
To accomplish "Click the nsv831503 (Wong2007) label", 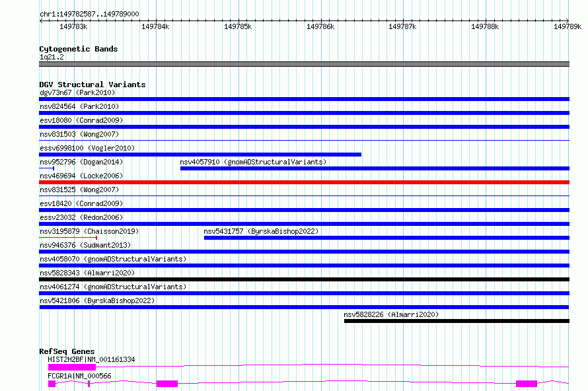I will point(79,134).
